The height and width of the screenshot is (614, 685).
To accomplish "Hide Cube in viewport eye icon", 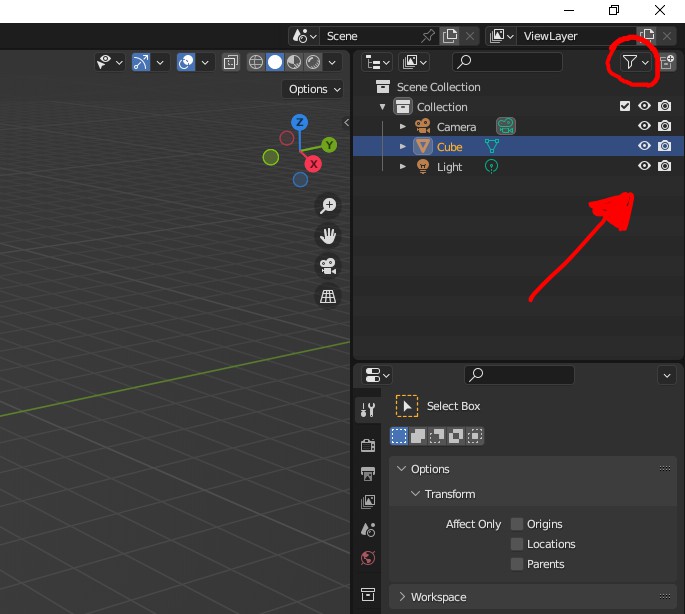I will [644, 146].
